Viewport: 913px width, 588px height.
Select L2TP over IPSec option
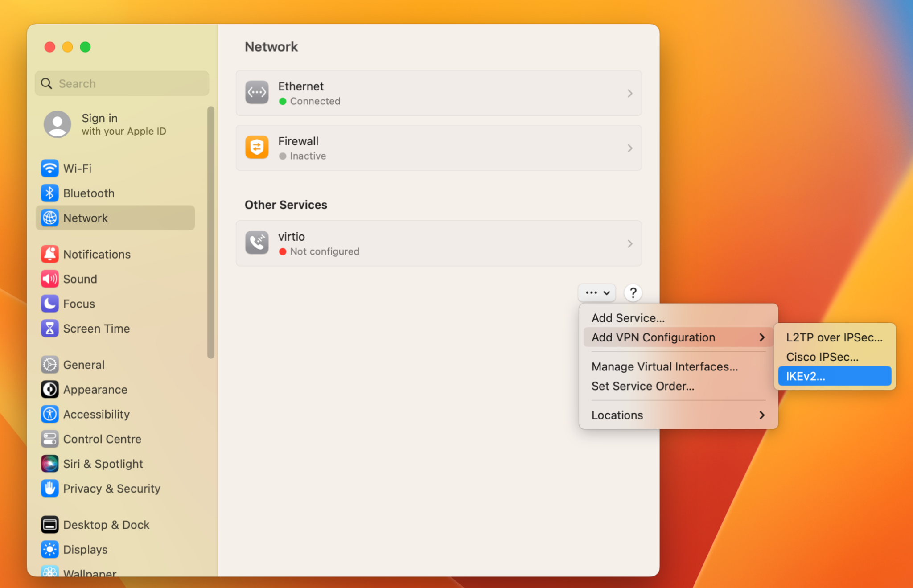click(x=834, y=337)
